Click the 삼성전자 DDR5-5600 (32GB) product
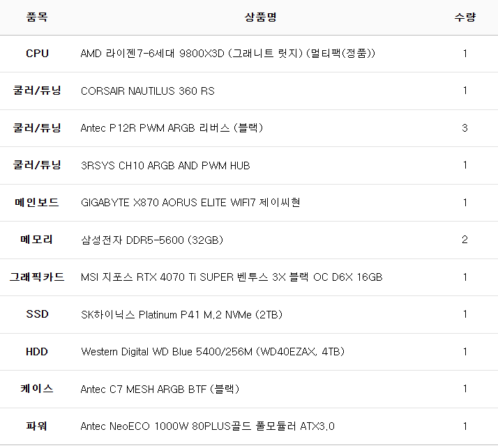 tap(152, 240)
